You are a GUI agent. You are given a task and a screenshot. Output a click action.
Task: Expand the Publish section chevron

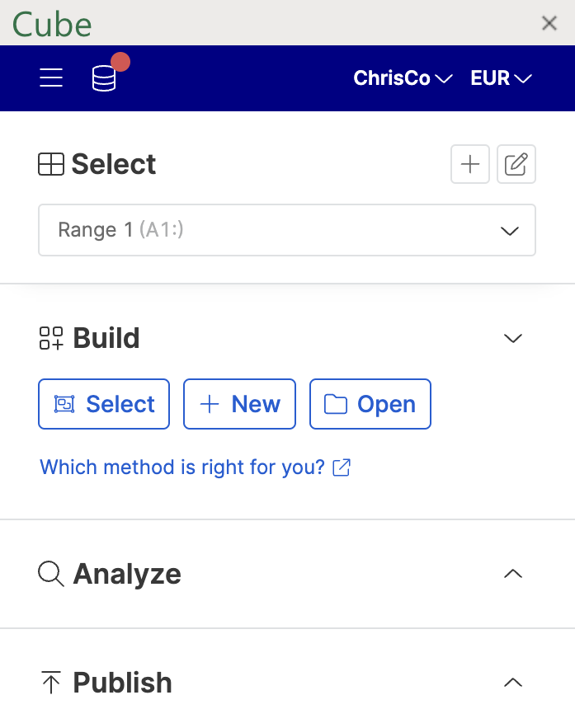[x=513, y=683]
